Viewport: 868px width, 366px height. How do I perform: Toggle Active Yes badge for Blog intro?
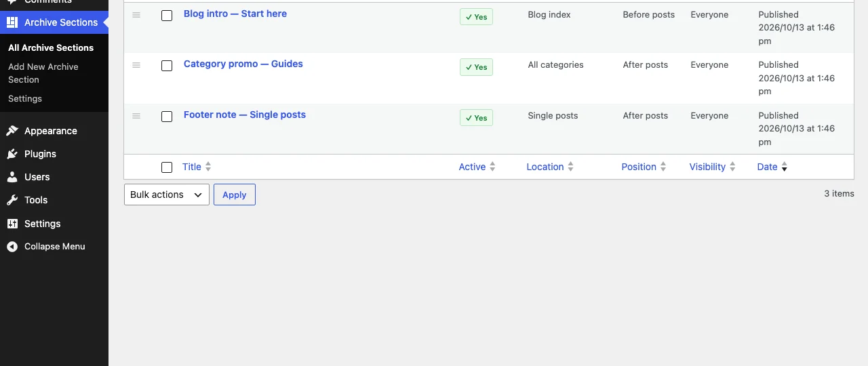pos(476,17)
